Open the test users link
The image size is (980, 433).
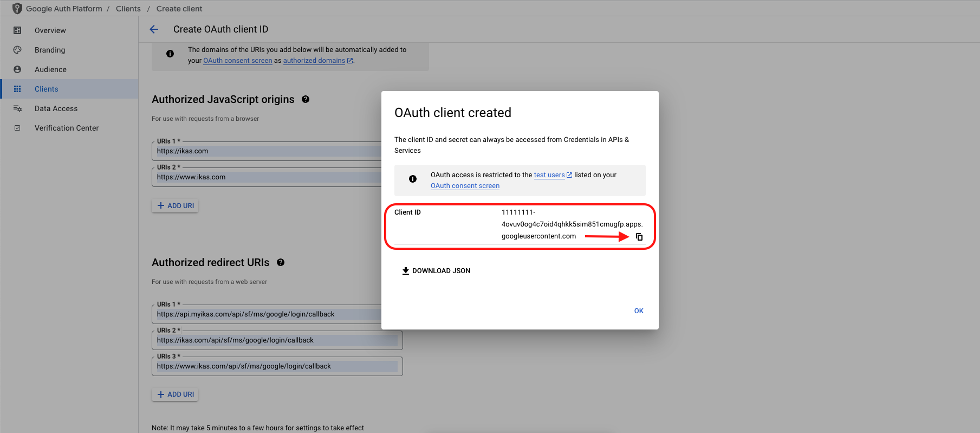(549, 175)
